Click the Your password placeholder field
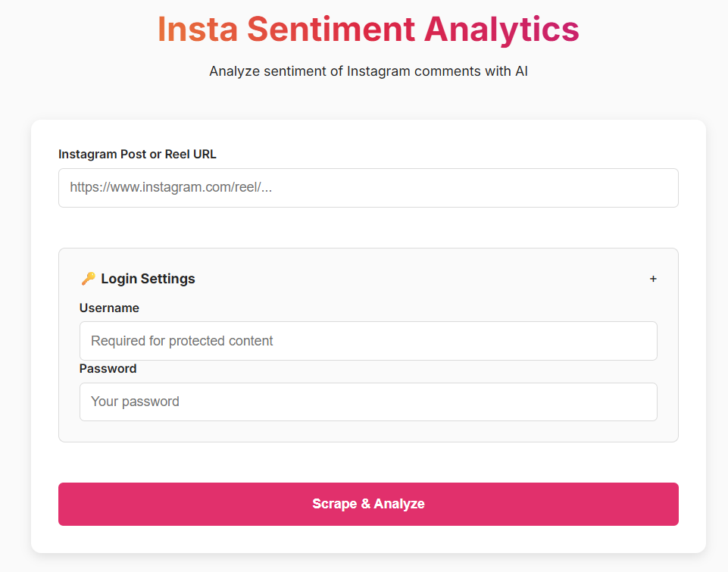This screenshot has width=728, height=572. (x=368, y=402)
